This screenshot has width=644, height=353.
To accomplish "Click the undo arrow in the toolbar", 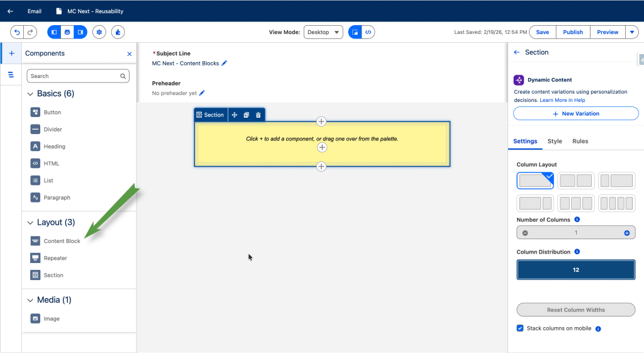I will click(17, 32).
